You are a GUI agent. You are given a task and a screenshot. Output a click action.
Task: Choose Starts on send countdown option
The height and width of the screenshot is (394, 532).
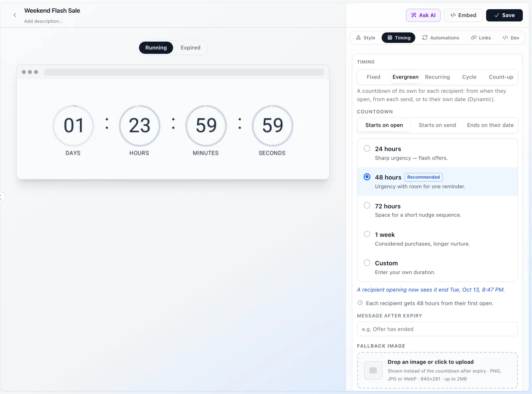(x=437, y=125)
